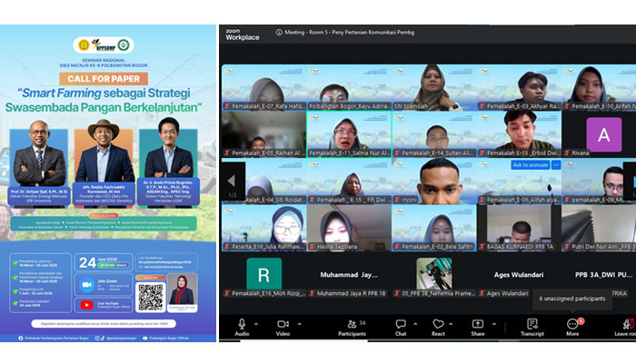Click the 1/2 page indicator
Viewport: 636px width, 364px height.
click(232, 195)
